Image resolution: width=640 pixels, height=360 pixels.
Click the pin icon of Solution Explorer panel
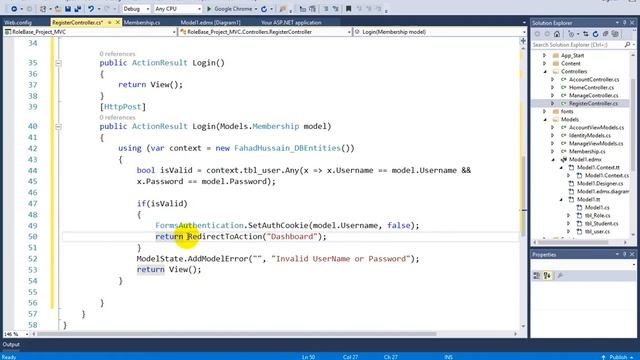(624, 23)
